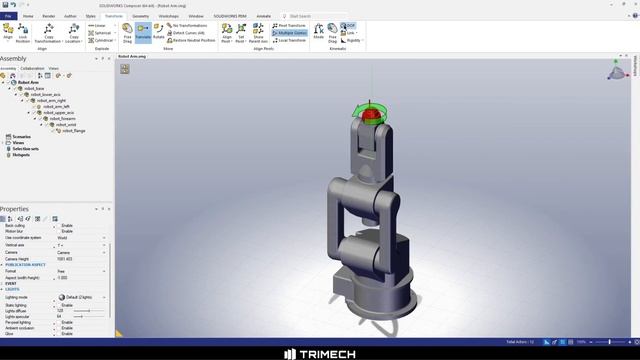Viewport: 640px width, 360px height.
Task: Switch to the Author ribbon tab
Action: pyautogui.click(x=70, y=16)
